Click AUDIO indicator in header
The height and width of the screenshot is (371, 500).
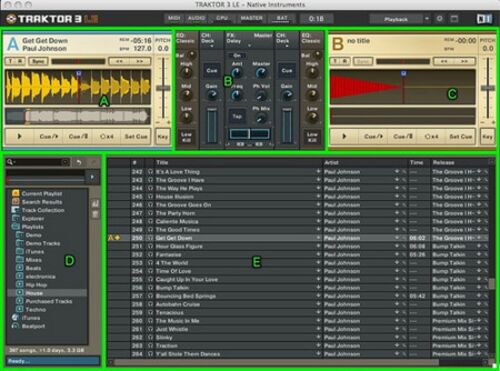[x=196, y=18]
